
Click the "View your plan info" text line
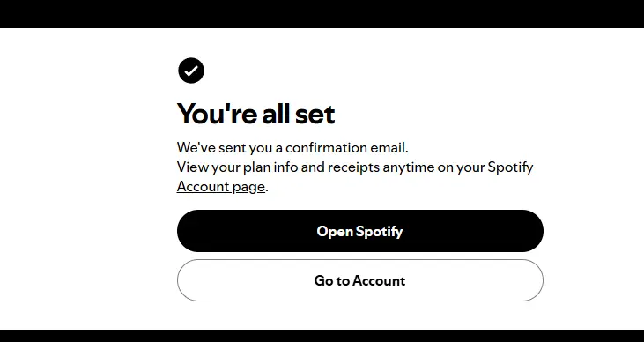[x=355, y=167]
